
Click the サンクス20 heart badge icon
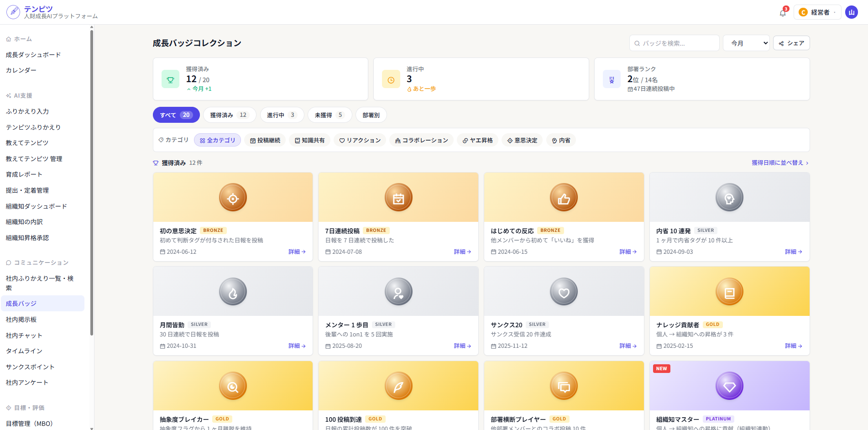[x=564, y=292]
